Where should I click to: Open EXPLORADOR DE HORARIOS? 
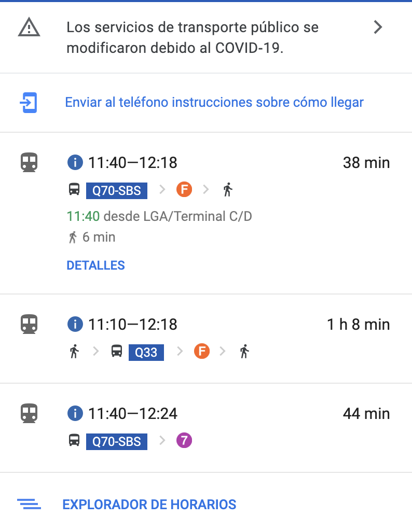pyautogui.click(x=149, y=505)
